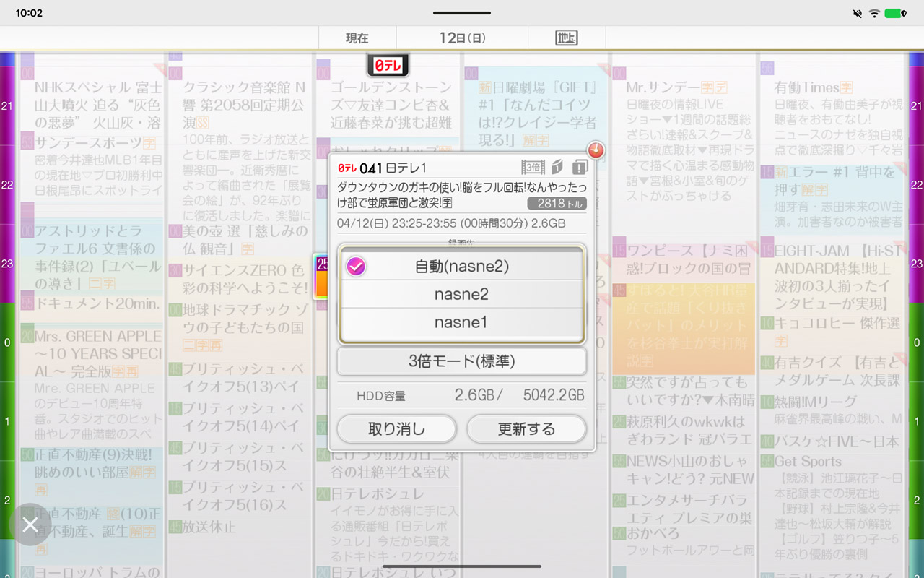This screenshot has height=578, width=924.
Task: Click the X button at bottom left
Action: pyautogui.click(x=30, y=525)
